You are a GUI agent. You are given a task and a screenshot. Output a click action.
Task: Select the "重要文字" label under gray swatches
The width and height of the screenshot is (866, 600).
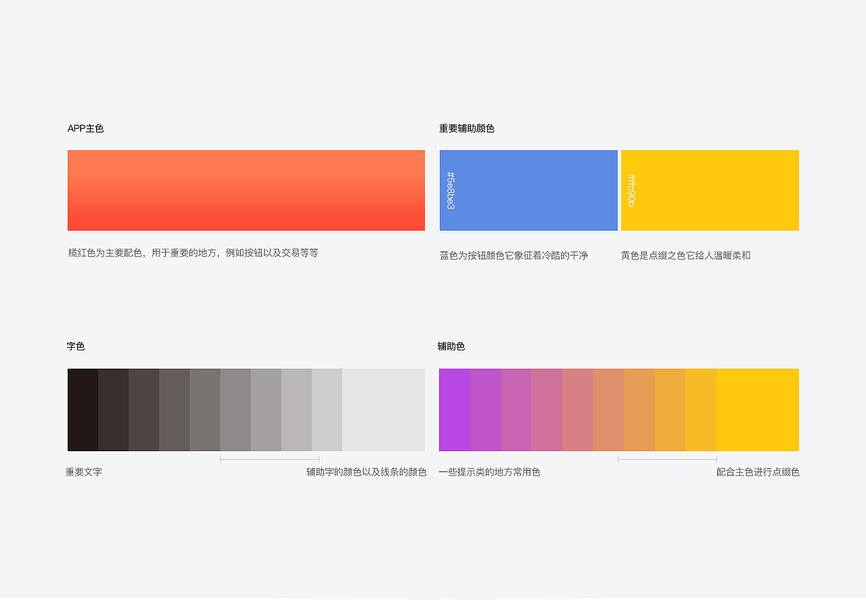coord(84,472)
